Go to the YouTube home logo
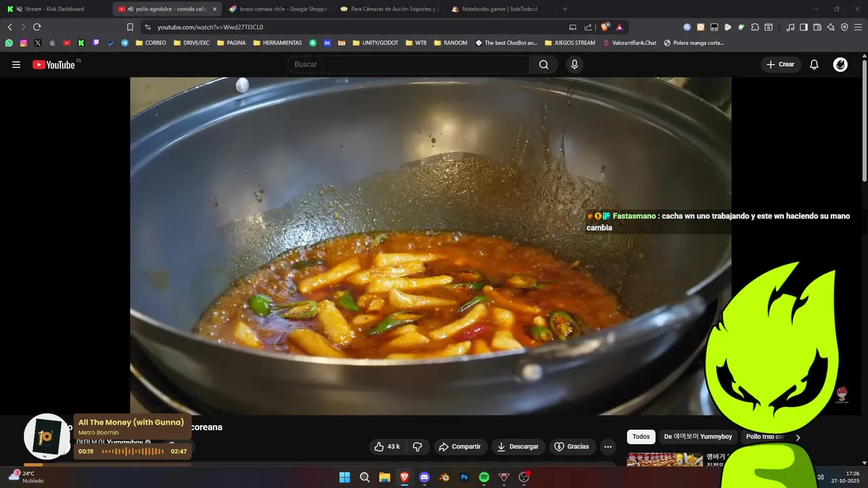The image size is (868, 488). tap(54, 64)
